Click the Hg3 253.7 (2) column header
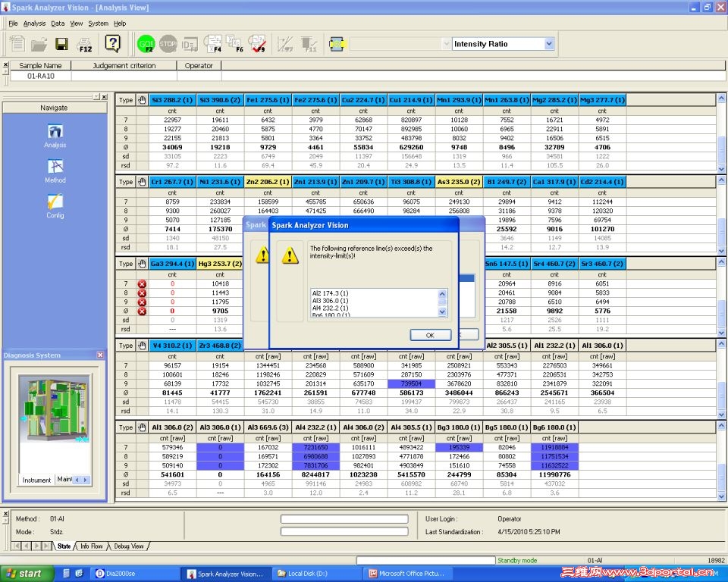The image size is (728, 582). 220,264
